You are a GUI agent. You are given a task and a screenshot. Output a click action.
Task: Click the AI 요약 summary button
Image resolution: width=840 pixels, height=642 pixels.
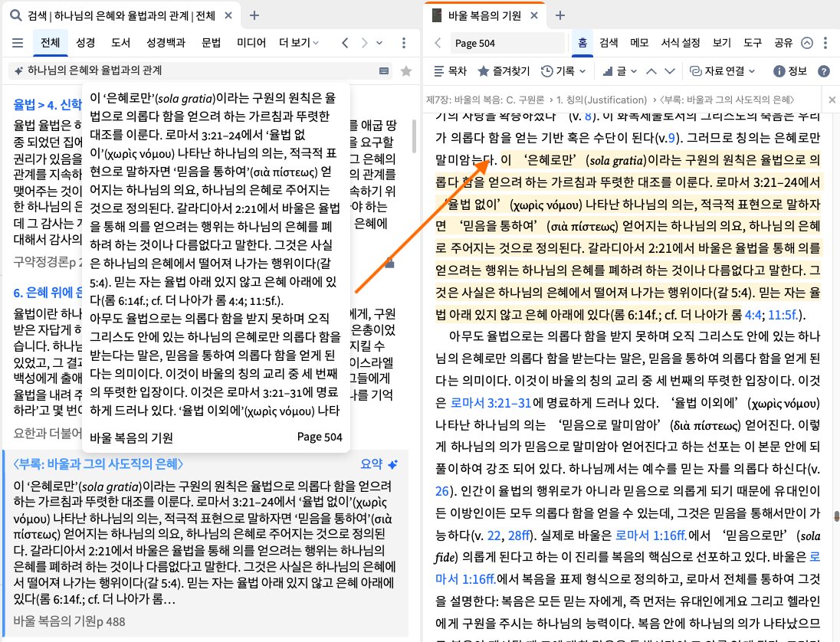379,463
